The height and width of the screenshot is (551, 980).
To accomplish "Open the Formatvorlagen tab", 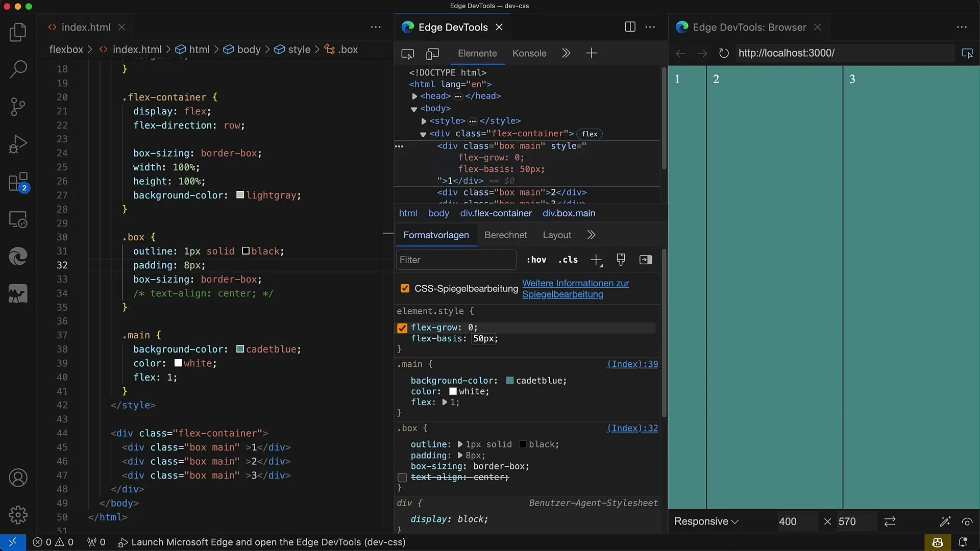I will pos(436,235).
